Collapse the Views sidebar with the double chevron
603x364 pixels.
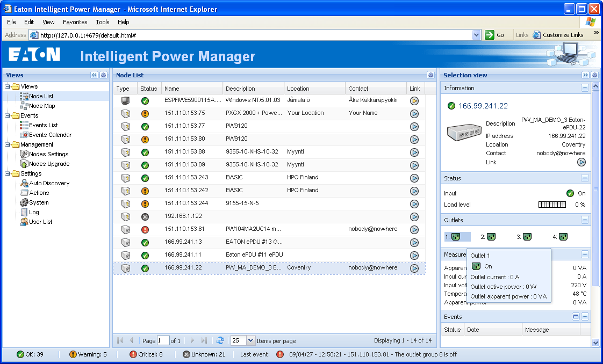click(94, 75)
